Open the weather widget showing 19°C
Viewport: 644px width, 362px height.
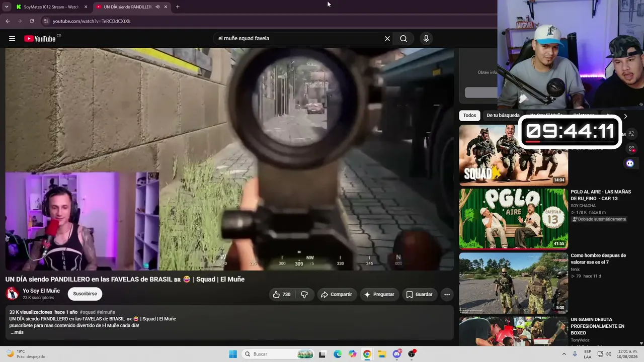pyautogui.click(x=25, y=354)
